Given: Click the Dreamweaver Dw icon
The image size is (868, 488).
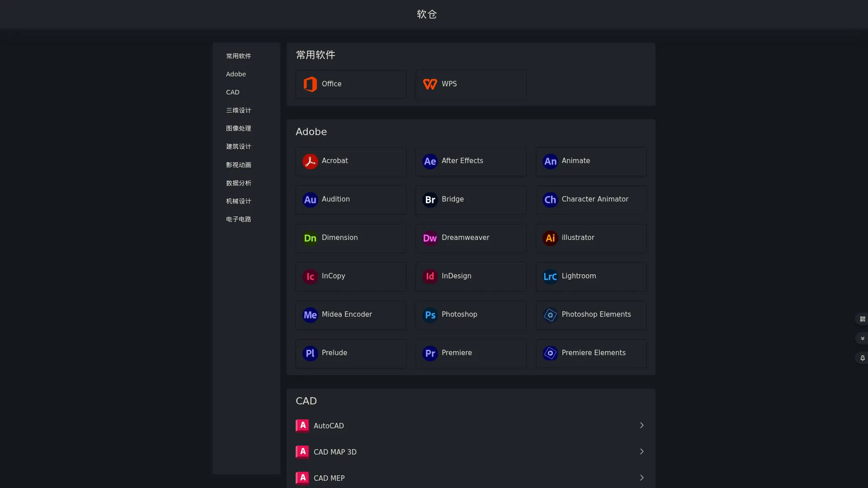Looking at the screenshot, I should click(430, 238).
